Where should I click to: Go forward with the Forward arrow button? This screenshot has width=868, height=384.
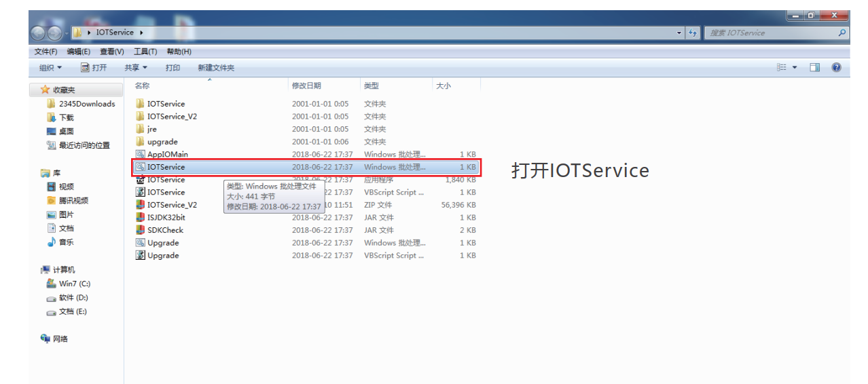click(54, 33)
